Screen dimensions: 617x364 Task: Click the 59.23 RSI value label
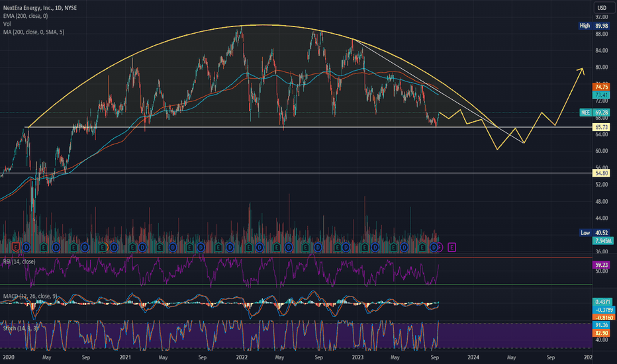(601, 265)
